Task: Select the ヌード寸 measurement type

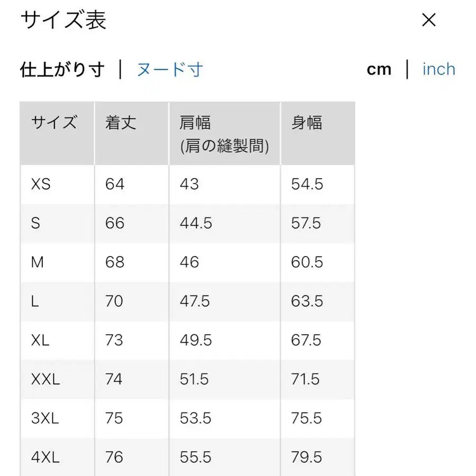Action: (x=169, y=69)
